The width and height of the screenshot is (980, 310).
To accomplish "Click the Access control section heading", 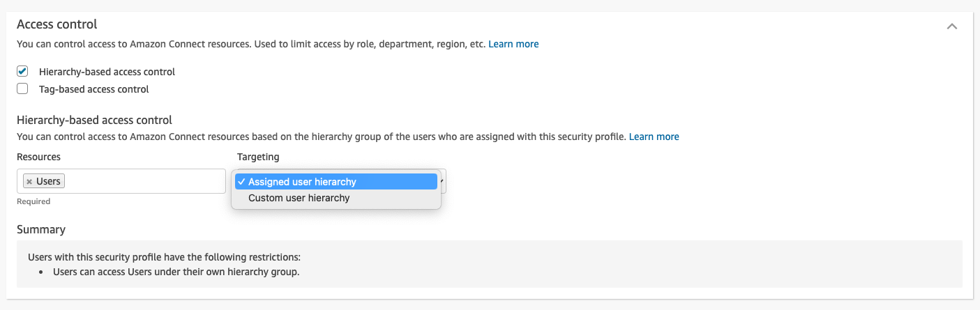I will tap(56, 24).
